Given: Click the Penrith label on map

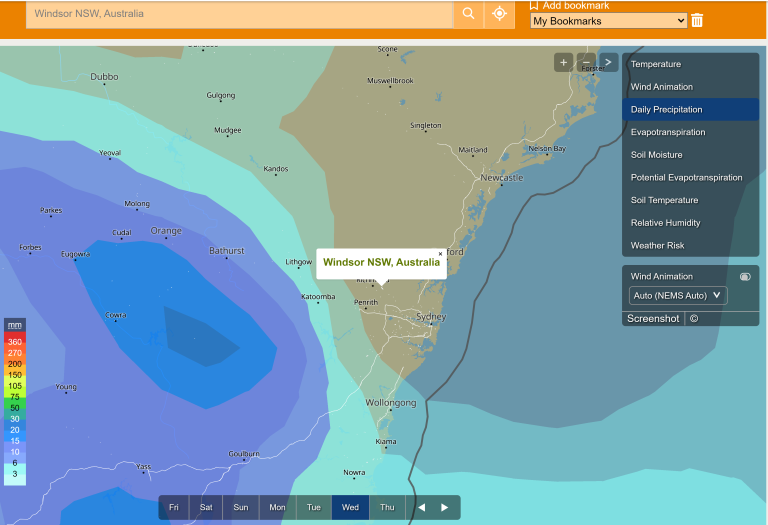Looking at the screenshot, I should click(366, 302).
